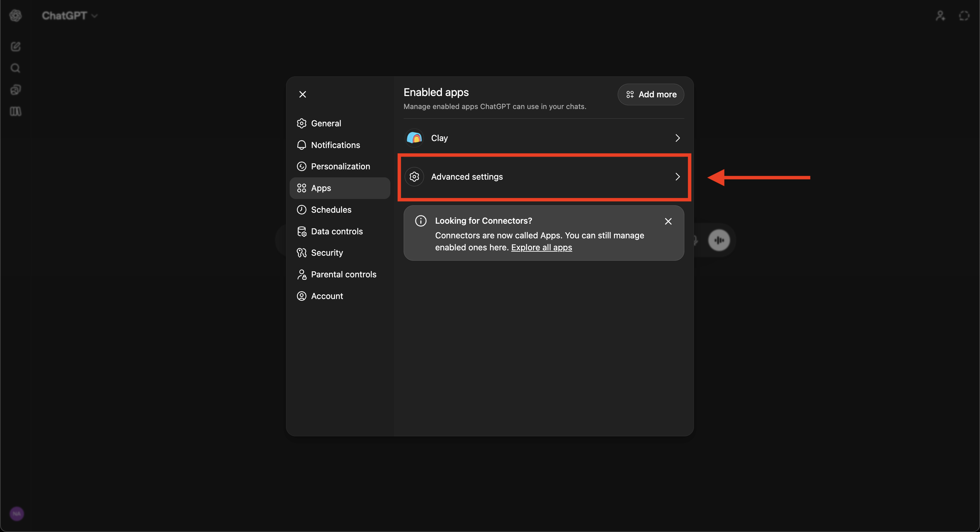980x532 pixels.
Task: Click the General gear icon
Action: coord(302,123)
